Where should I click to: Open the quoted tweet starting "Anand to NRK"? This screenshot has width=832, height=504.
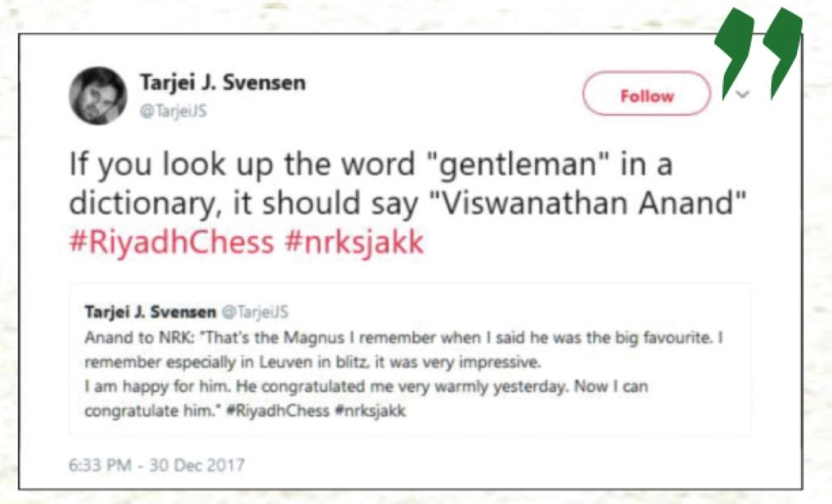click(x=409, y=339)
